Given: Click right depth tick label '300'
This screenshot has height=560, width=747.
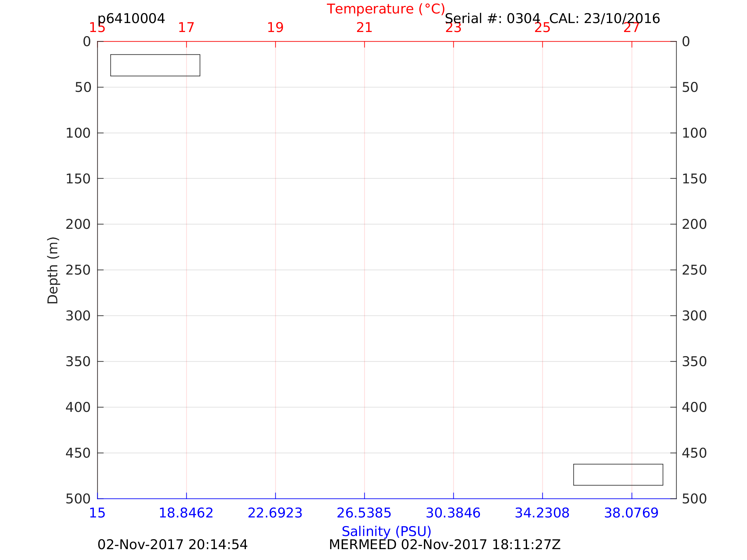Looking at the screenshot, I should point(694,316).
